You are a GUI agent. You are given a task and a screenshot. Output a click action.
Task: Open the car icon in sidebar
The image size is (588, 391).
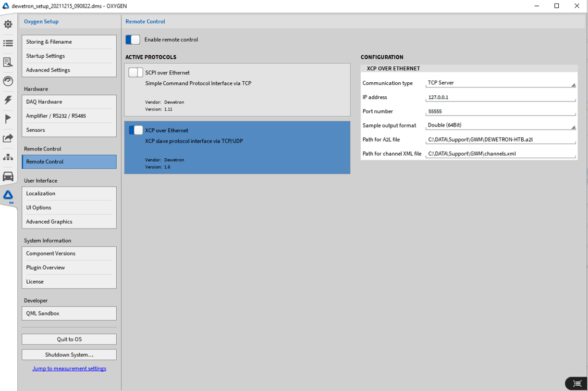point(8,176)
